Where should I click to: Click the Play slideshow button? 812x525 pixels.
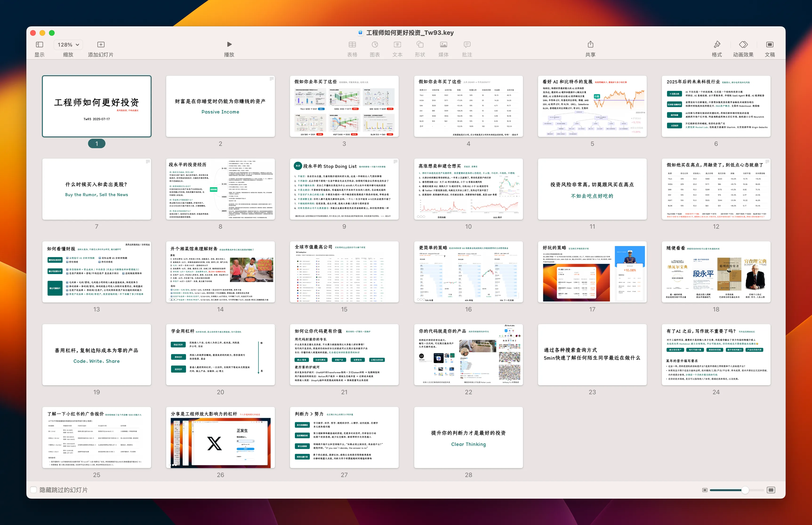(229, 44)
